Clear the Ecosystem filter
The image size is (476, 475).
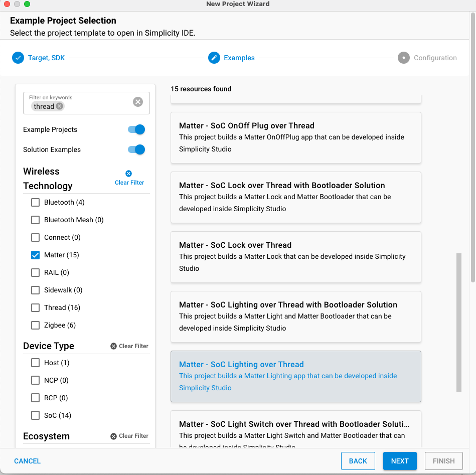(x=129, y=436)
